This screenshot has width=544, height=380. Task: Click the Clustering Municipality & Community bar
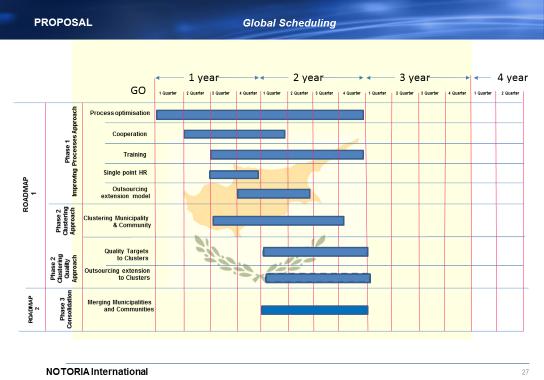click(x=279, y=221)
